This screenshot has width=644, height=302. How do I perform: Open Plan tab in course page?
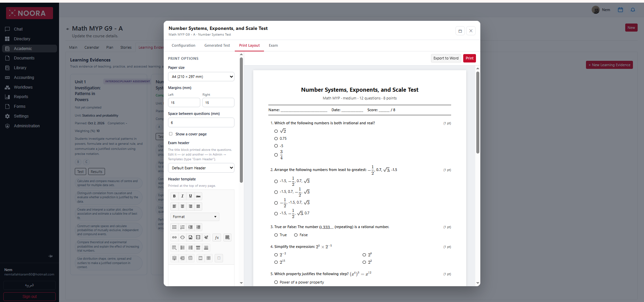[110, 47]
